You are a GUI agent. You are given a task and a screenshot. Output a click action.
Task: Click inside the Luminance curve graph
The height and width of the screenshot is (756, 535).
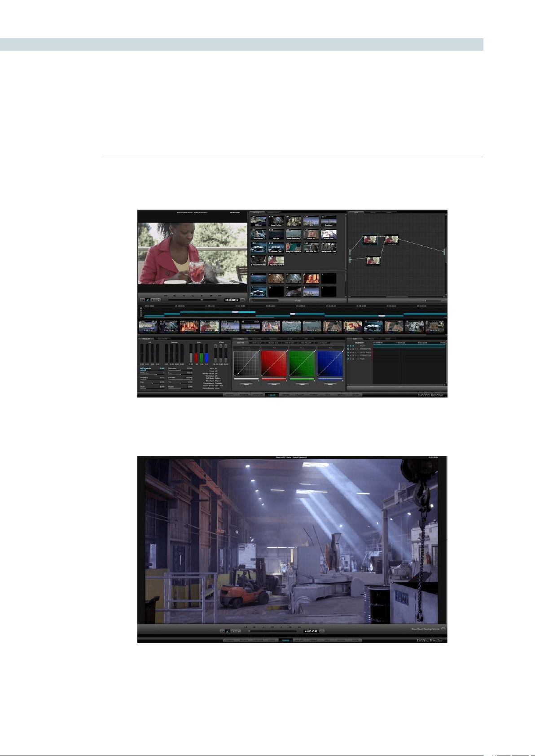click(246, 363)
